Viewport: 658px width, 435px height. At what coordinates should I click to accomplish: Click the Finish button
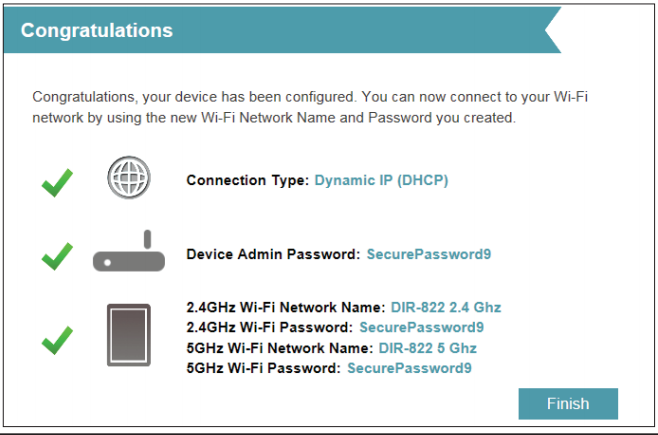click(x=567, y=404)
